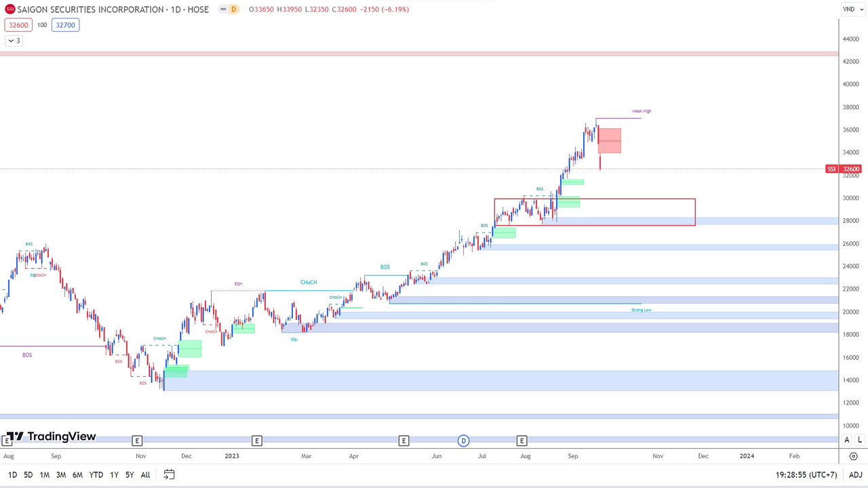The width and height of the screenshot is (868, 488).
Task: Click the E earnings marker near November
Action: click(137, 441)
